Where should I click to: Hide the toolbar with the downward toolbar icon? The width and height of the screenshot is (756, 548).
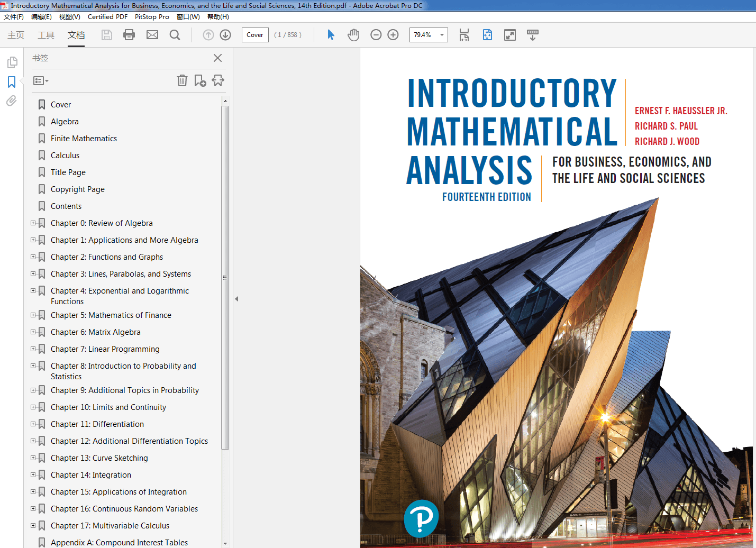[x=533, y=35]
